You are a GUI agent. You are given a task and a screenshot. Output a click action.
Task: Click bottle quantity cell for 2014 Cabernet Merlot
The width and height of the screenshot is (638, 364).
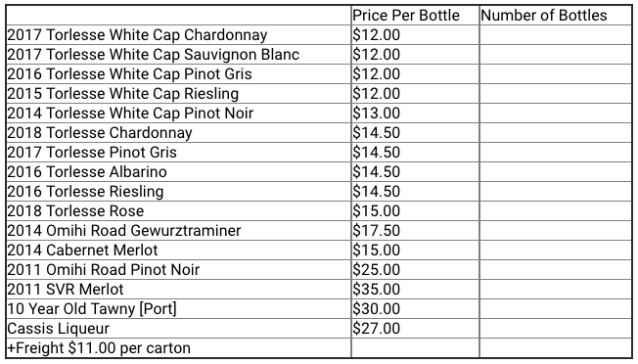[x=556, y=250]
